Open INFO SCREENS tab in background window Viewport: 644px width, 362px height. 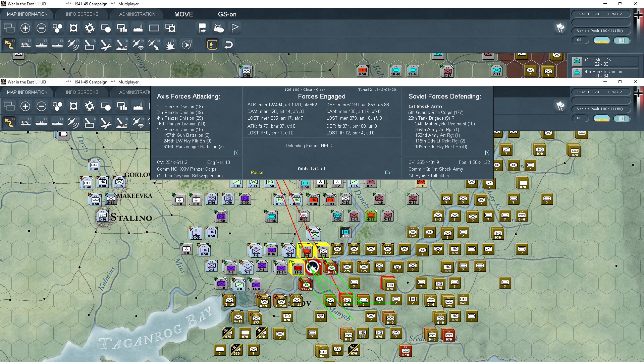82,14
